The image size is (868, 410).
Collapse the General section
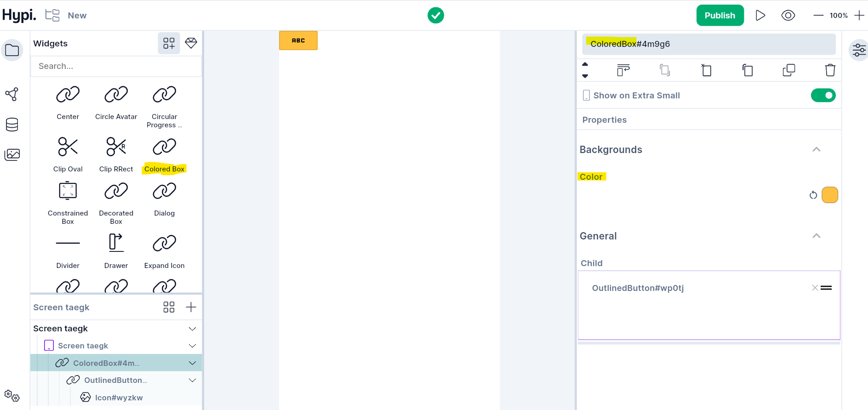point(816,236)
